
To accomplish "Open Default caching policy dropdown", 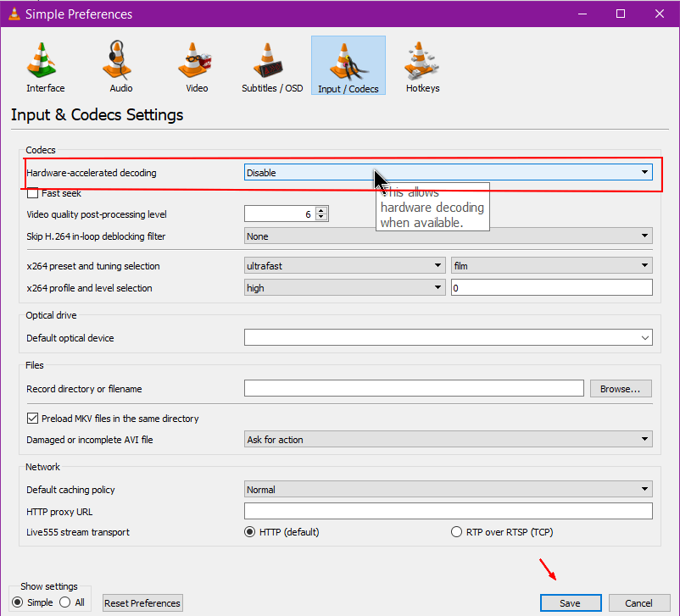I will click(x=448, y=490).
